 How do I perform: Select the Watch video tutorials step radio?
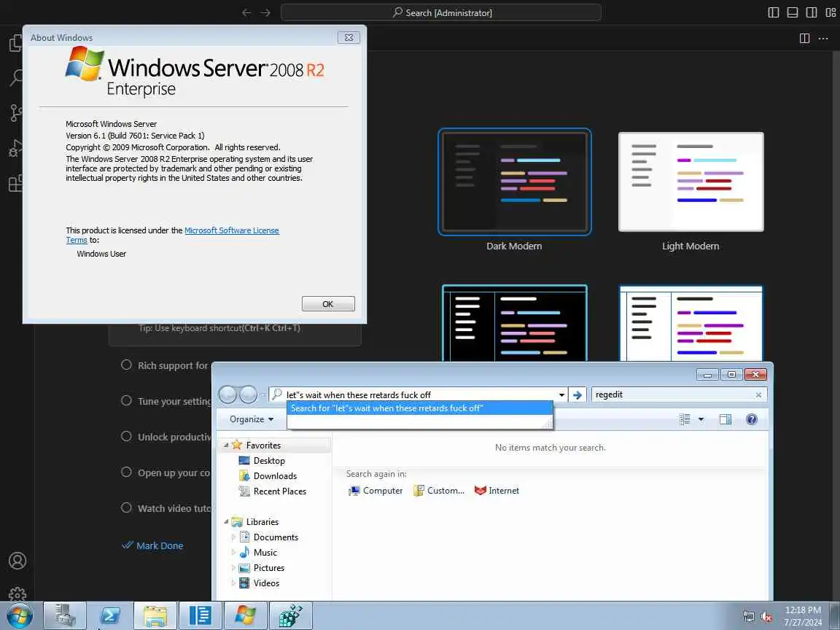tap(126, 507)
